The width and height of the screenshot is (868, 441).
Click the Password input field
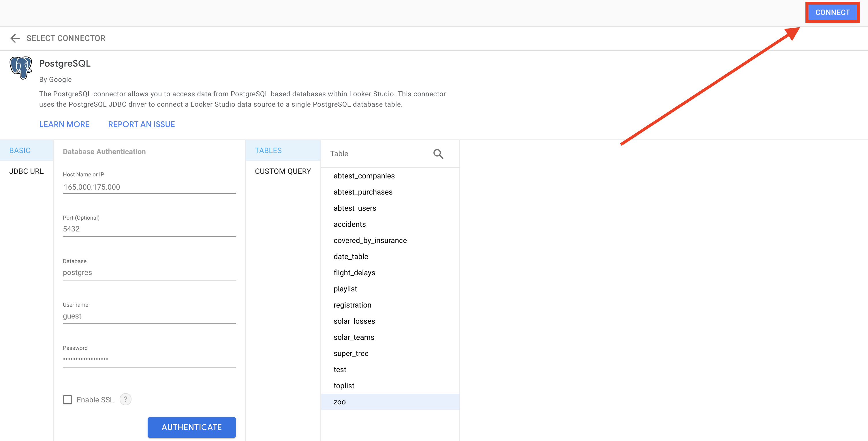click(x=149, y=359)
